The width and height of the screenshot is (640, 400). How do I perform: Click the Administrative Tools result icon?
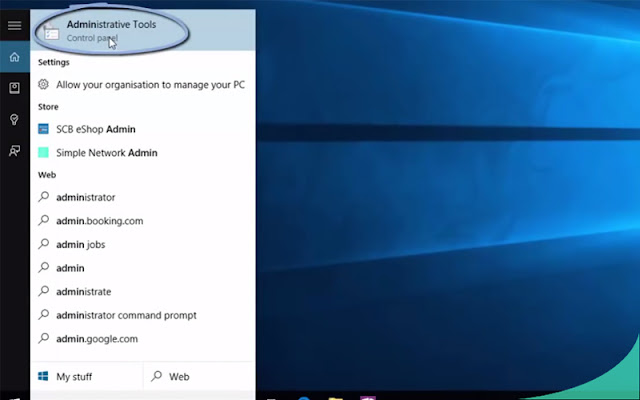click(51, 32)
